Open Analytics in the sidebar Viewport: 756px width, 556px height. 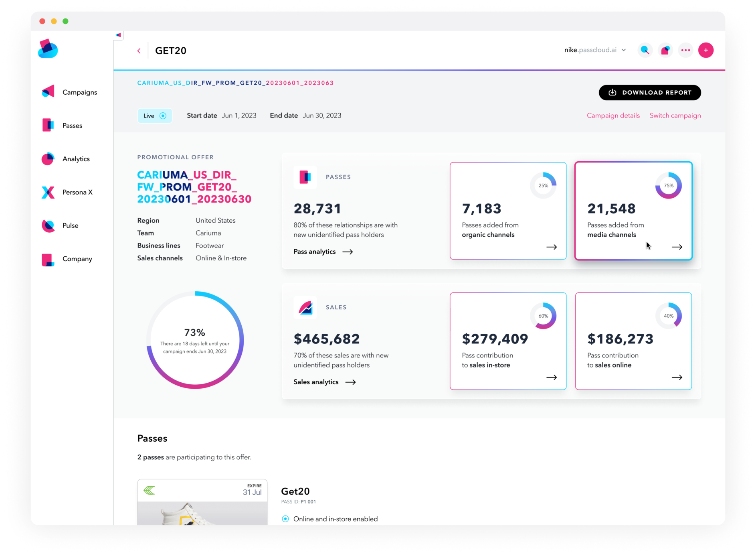(x=76, y=159)
